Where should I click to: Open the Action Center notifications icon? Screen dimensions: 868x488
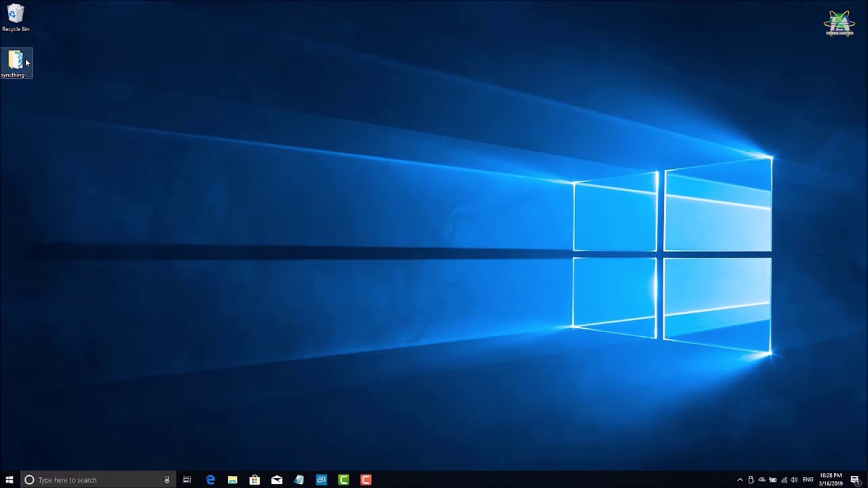coord(855,480)
